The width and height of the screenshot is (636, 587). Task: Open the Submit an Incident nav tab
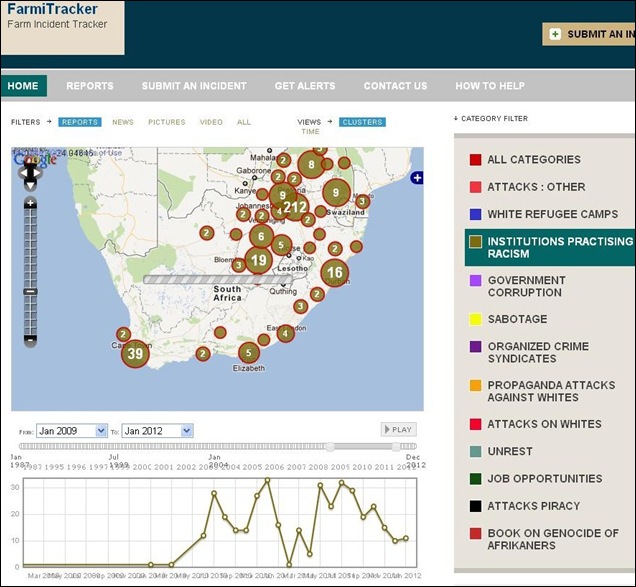pos(194,86)
